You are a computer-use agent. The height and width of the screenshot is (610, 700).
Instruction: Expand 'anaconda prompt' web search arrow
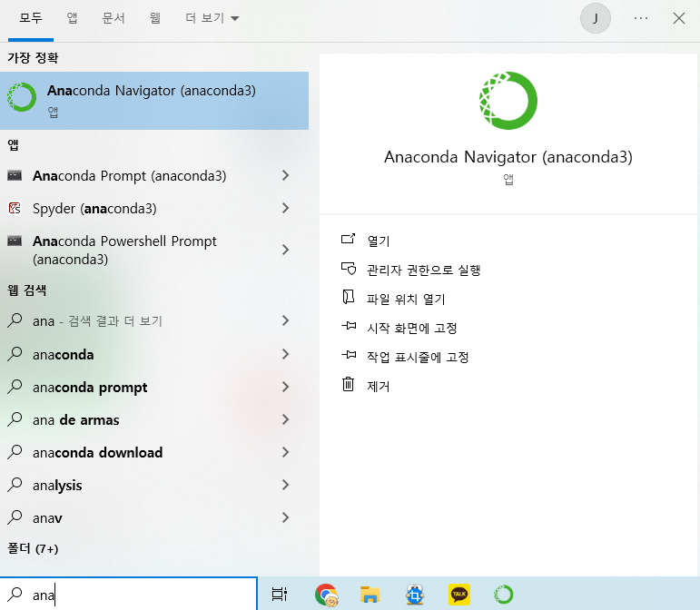286,387
